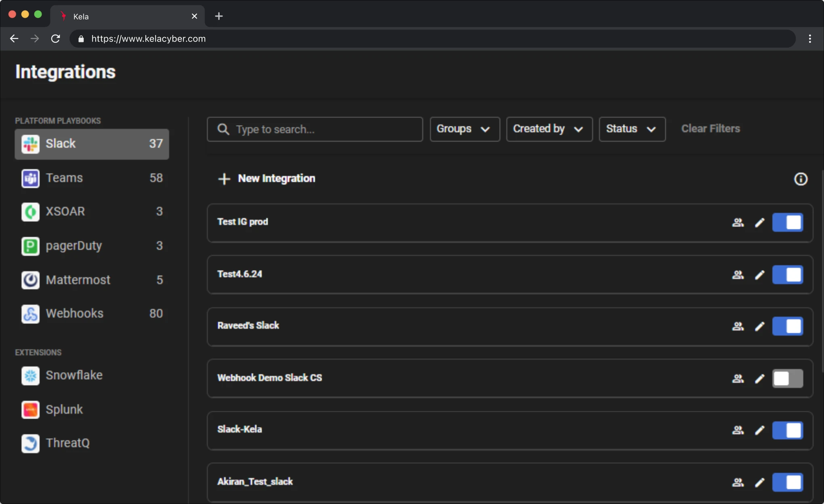Click the Slack-Kela integration name
The height and width of the screenshot is (504, 824).
click(x=240, y=429)
